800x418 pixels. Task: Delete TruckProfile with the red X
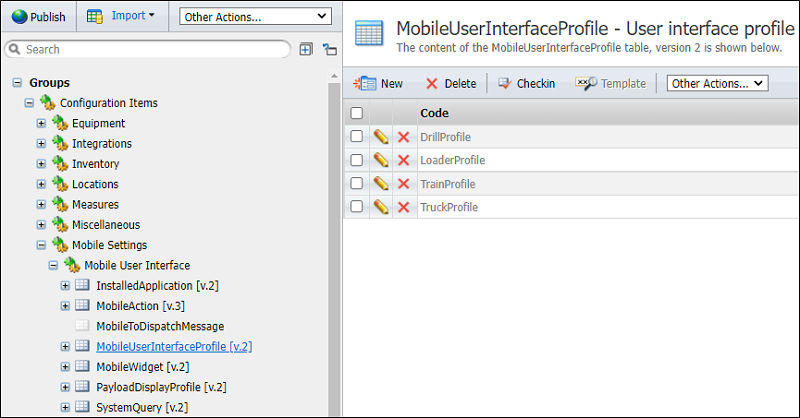coord(404,207)
